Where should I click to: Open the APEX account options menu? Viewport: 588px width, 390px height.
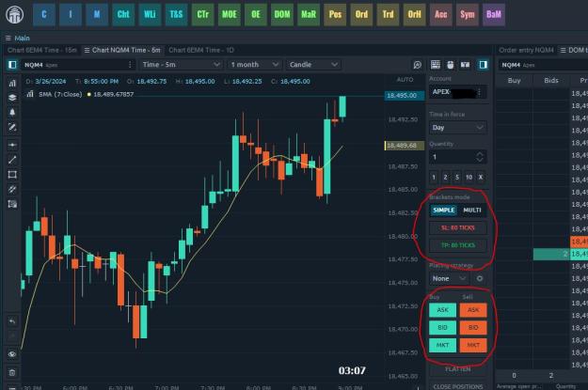point(479,92)
